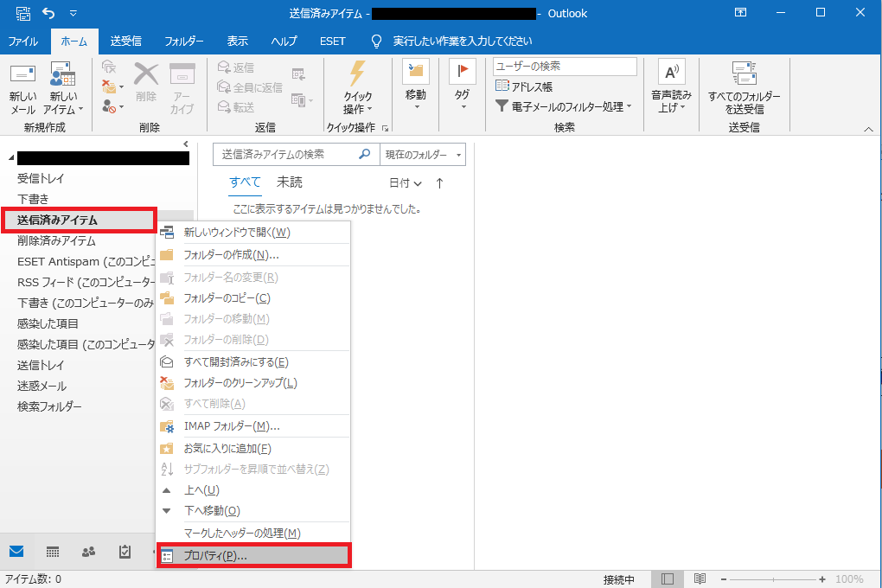Click the normal view status bar icon
This screenshot has height=588, width=882.
tap(668, 579)
